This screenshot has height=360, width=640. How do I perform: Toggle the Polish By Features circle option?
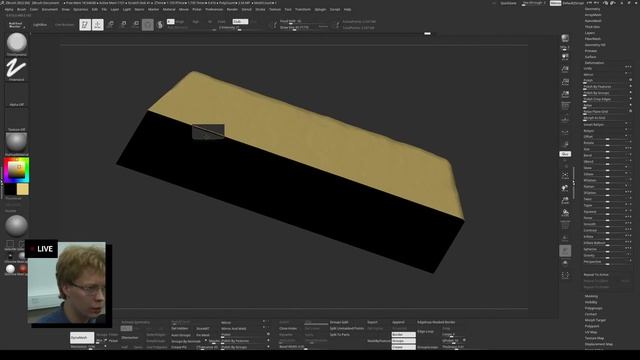[x=631, y=87]
